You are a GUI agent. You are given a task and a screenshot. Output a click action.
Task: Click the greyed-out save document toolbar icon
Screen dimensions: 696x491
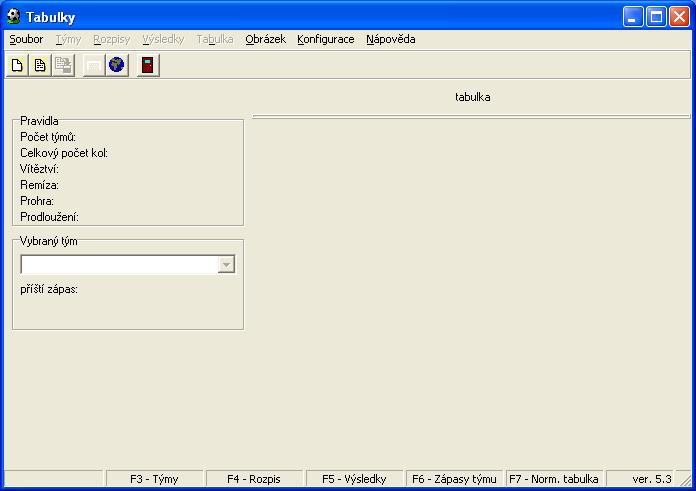pos(63,65)
